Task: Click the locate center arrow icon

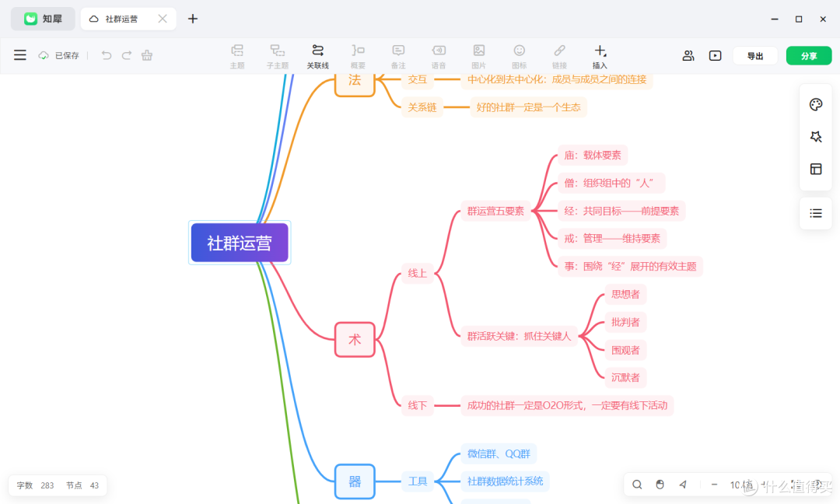Action: point(683,485)
